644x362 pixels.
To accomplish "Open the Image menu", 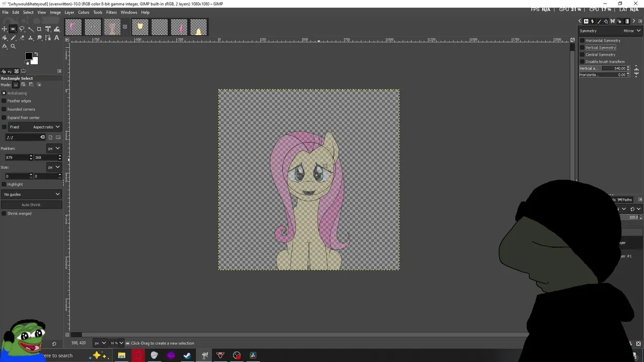I will (x=55, y=12).
